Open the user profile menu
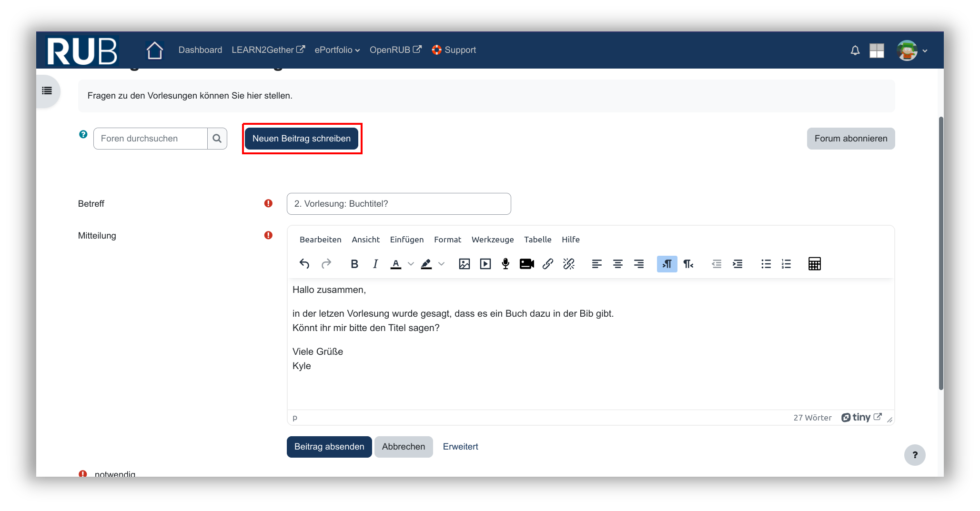The height and width of the screenshot is (511, 980). pos(911,50)
